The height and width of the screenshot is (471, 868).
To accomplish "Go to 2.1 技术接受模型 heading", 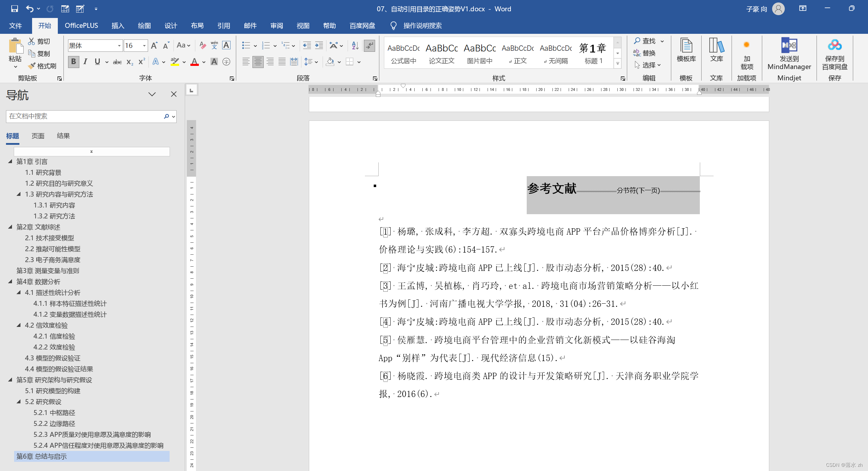I will pyautogui.click(x=49, y=238).
